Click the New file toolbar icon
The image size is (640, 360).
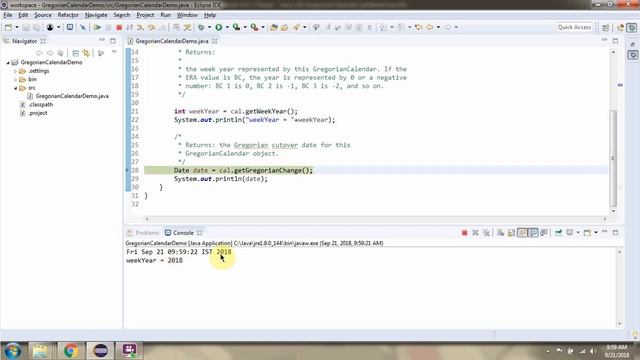pos(8,27)
